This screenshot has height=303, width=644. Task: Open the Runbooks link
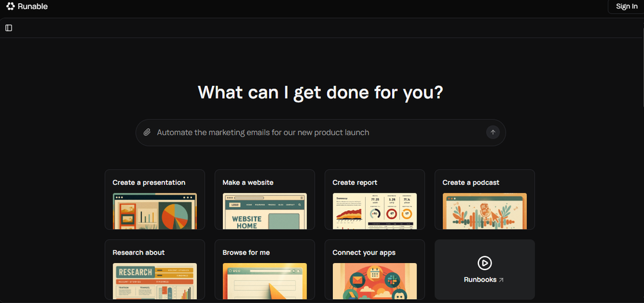pos(485,269)
